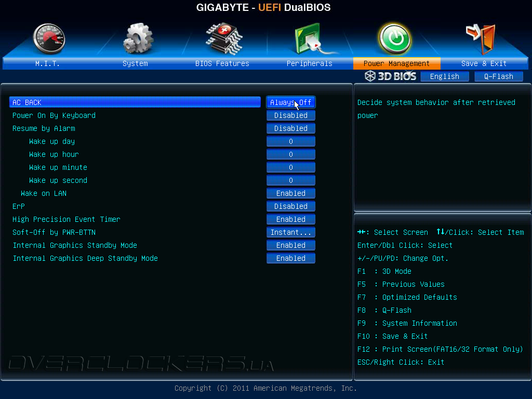Change the Power On By Keyboard value

click(291, 115)
